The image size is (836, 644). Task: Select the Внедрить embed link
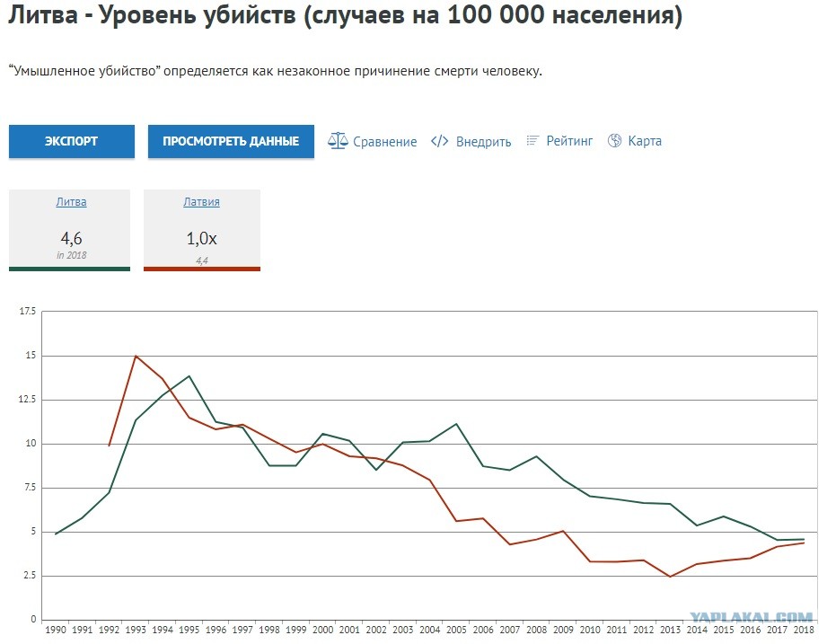[x=483, y=141]
